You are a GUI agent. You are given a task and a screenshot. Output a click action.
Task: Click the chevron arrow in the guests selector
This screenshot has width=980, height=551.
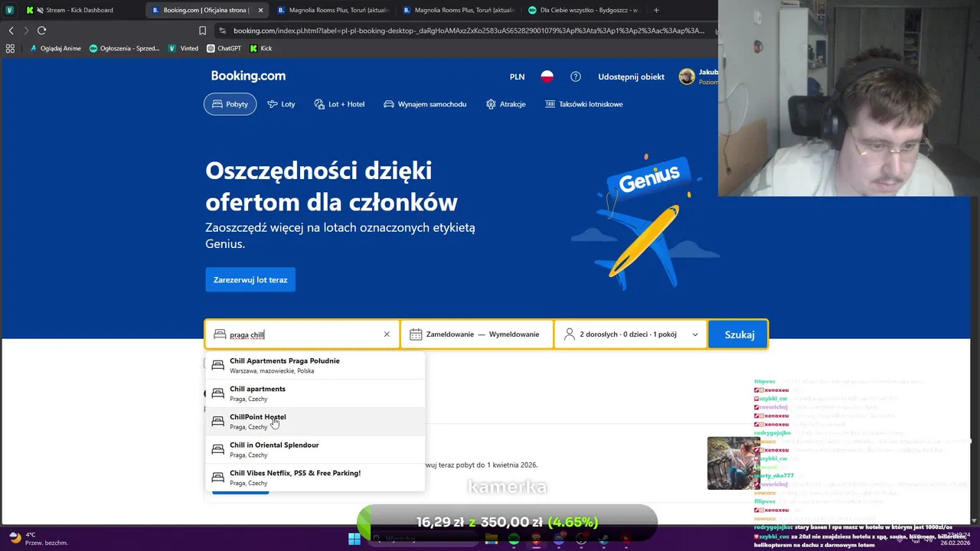coord(695,334)
